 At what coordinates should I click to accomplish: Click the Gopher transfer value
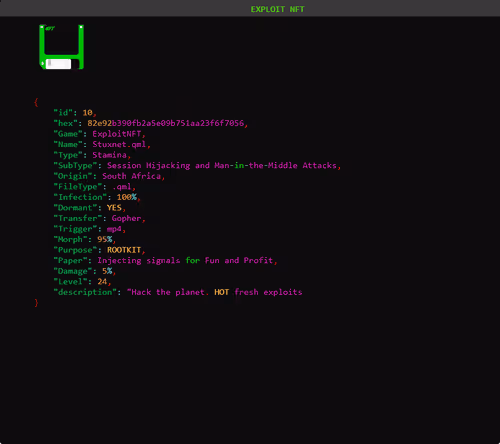[126, 218]
